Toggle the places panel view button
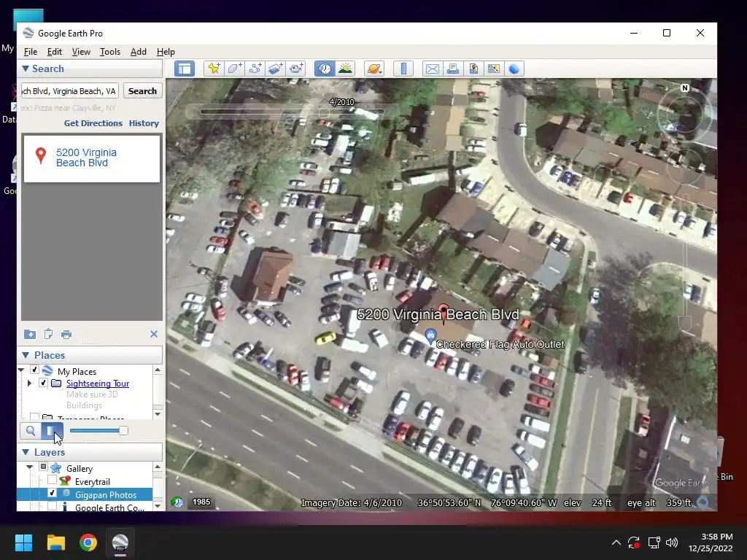This screenshot has width=747, height=560. pyautogui.click(x=52, y=431)
